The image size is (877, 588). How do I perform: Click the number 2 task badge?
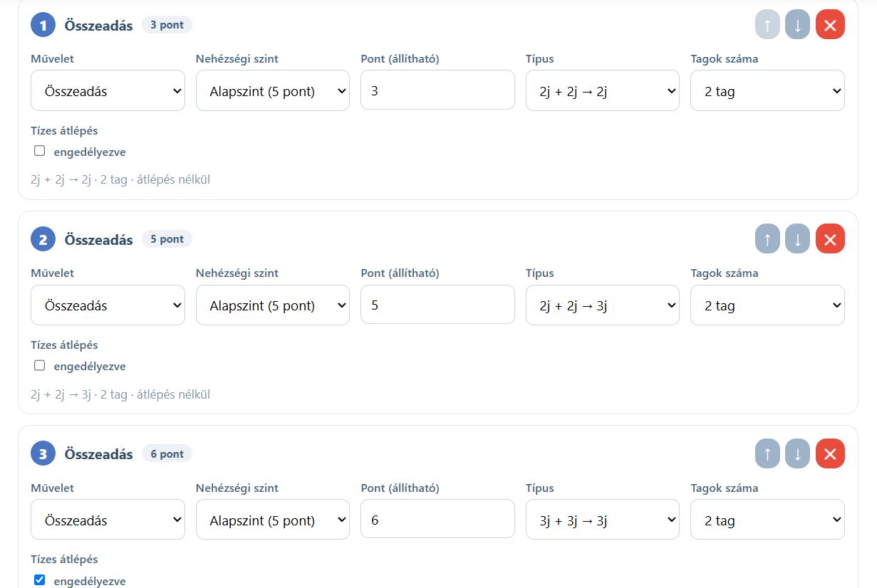tap(43, 239)
